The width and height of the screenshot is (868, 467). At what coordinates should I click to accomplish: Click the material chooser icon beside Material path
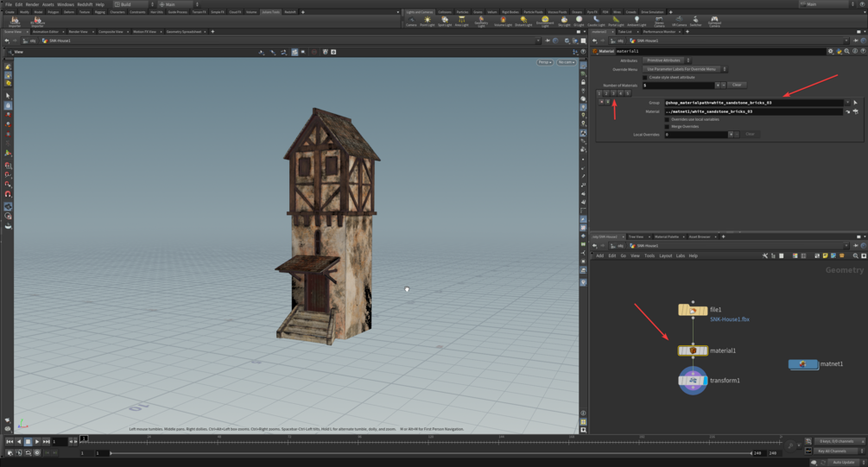[x=855, y=111]
